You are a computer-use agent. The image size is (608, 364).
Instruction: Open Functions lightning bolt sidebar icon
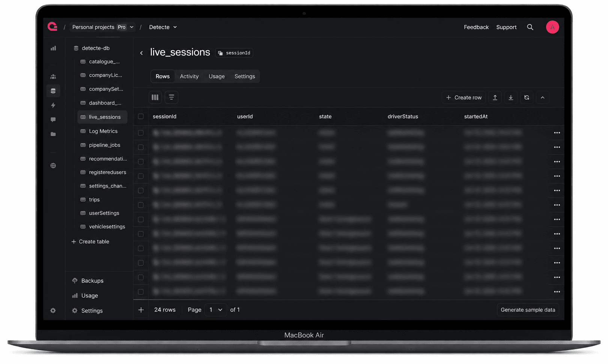[53, 105]
